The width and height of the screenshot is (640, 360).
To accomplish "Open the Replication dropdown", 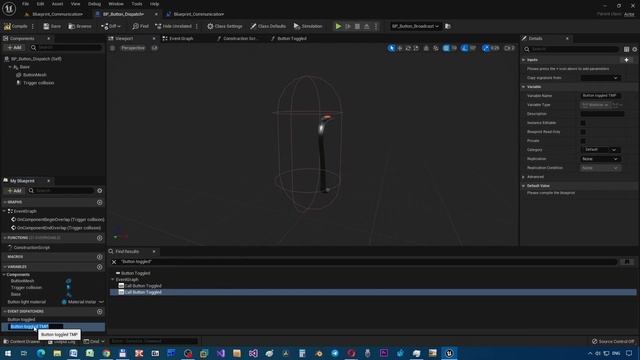I will pos(600,159).
